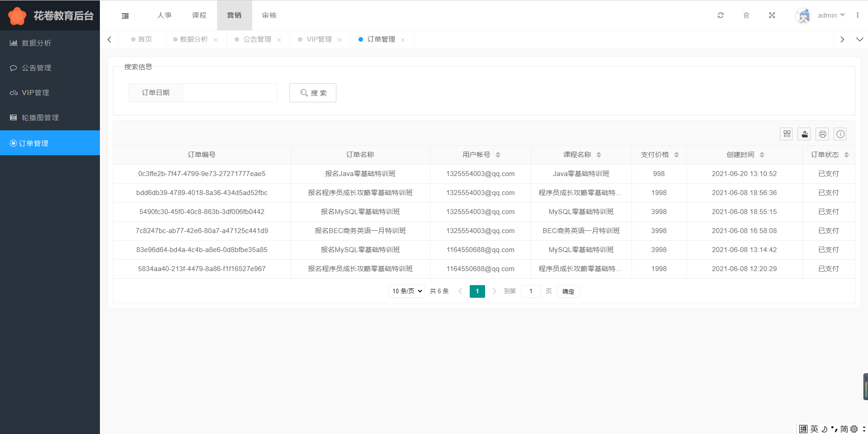Close the 数据分析 tab

pyautogui.click(x=216, y=40)
